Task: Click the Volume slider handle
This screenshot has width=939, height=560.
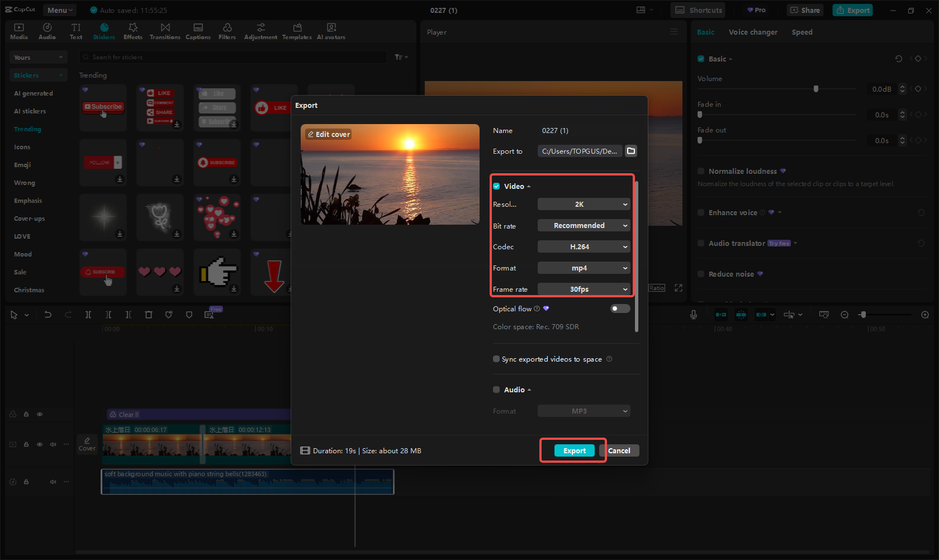Action: (x=816, y=89)
